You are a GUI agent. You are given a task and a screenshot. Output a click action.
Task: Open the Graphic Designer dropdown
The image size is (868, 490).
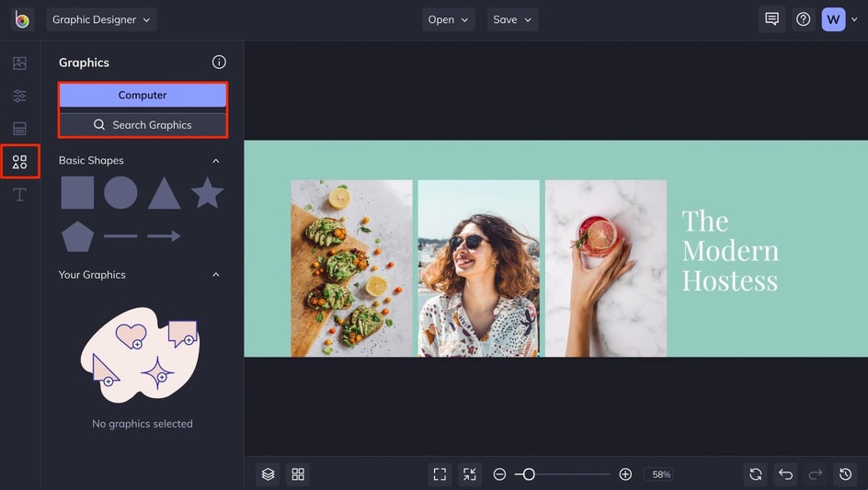tap(101, 19)
